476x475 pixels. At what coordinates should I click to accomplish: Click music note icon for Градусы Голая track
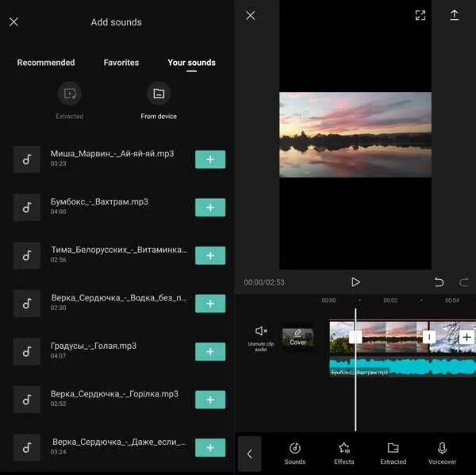click(x=27, y=351)
